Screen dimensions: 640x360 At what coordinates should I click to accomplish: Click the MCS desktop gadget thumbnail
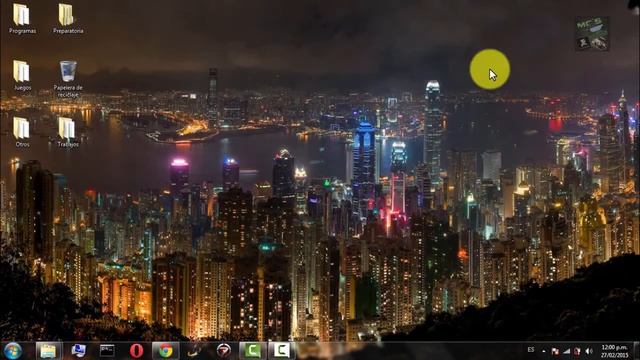[x=592, y=34]
